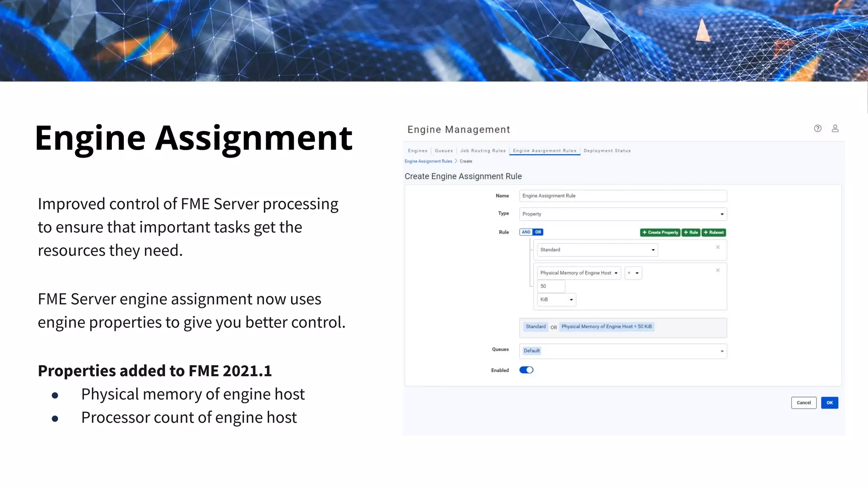
Task: Open the Deployment Status tab
Action: click(607, 151)
